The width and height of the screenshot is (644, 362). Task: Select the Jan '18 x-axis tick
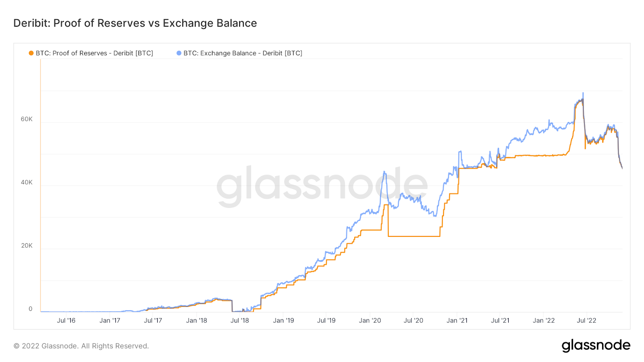tap(196, 321)
